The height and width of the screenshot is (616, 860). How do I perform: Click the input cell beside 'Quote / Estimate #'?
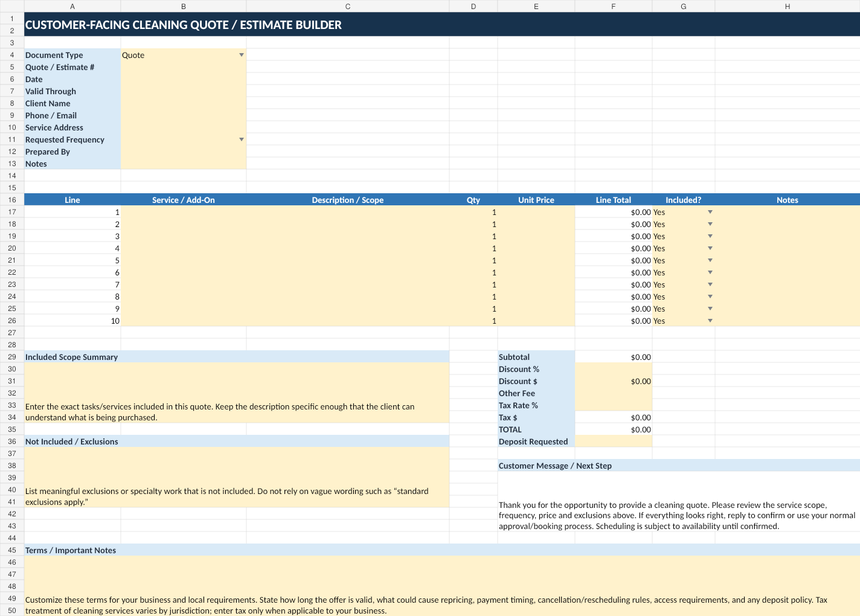click(184, 67)
